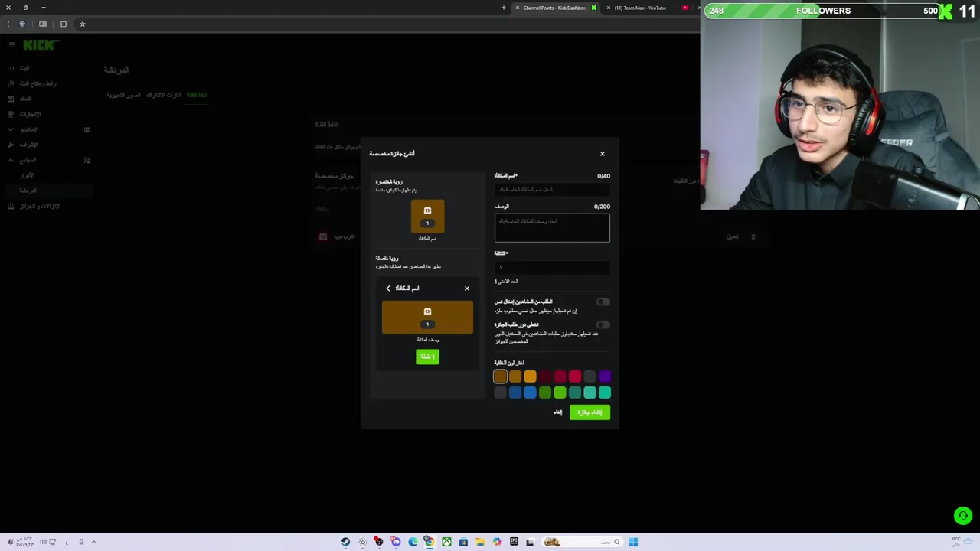980x551 pixels.
Task: Close the detailed reward preview card
Action: (x=467, y=289)
